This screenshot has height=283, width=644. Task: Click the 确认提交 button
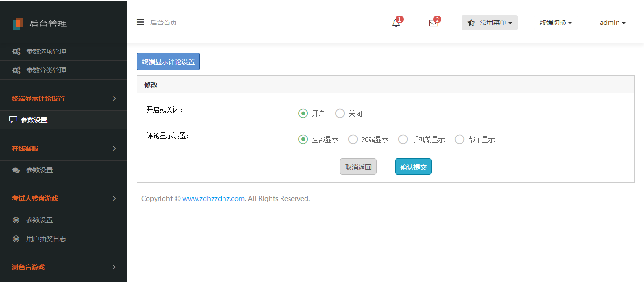pyautogui.click(x=413, y=167)
